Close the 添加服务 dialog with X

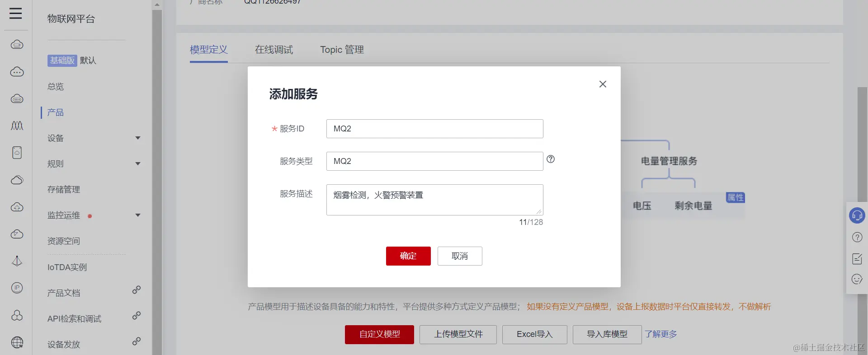[x=603, y=84]
